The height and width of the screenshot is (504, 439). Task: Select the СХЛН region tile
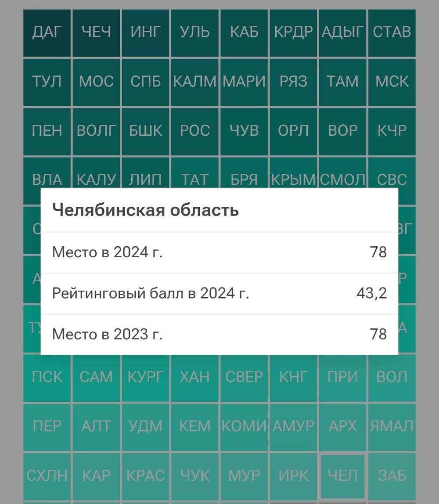[x=47, y=475]
